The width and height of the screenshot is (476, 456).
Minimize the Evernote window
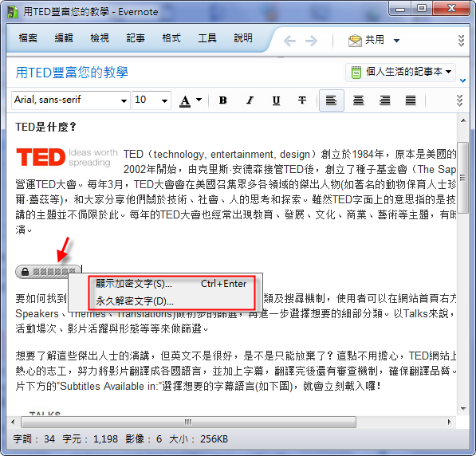point(400,9)
